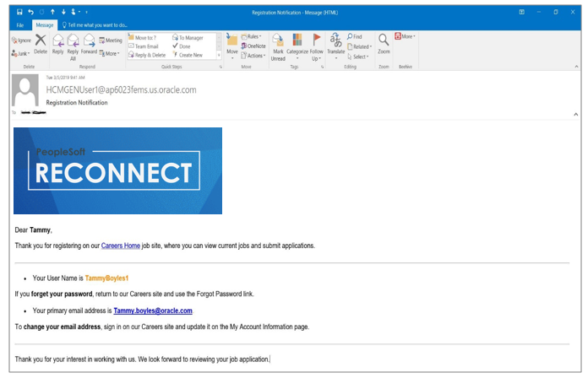Viewport: 588px width, 378px height.
Task: Collapse the ribbon
Action: coord(576,67)
